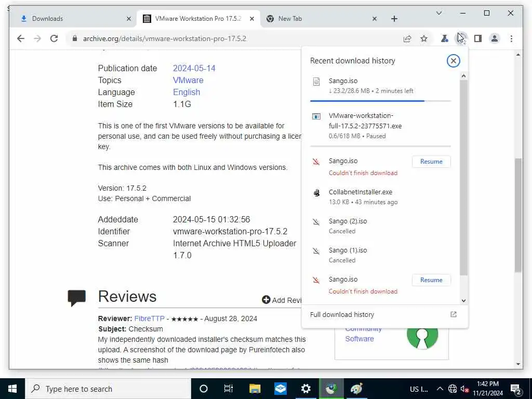Open the Paint app on the taskbar
The width and height of the screenshot is (532, 399).
(356, 389)
